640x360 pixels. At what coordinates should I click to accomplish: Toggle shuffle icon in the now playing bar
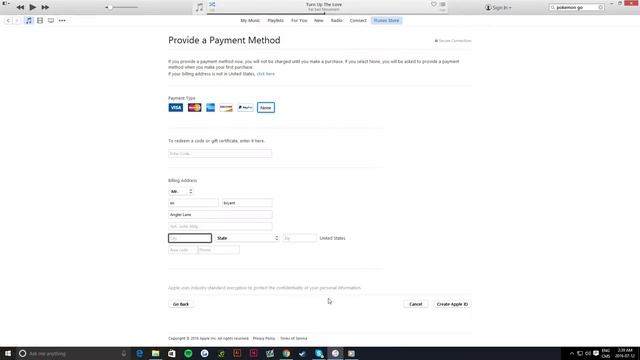click(212, 4)
